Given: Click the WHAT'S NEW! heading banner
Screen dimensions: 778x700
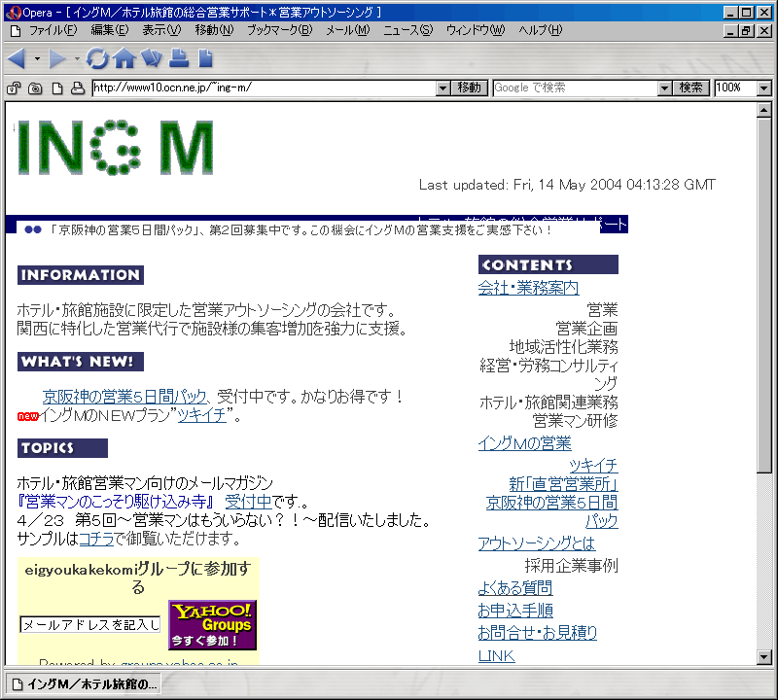Looking at the screenshot, I should click(x=81, y=362).
